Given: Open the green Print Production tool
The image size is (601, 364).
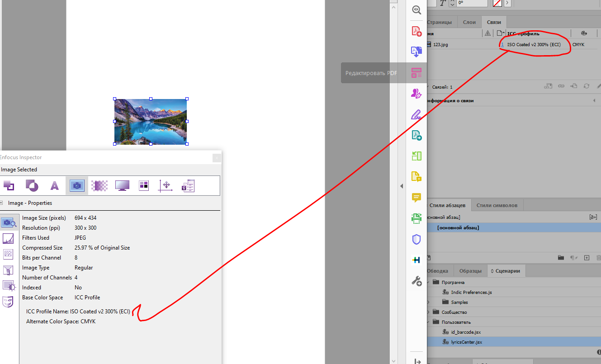Looking at the screenshot, I should 416,218.
